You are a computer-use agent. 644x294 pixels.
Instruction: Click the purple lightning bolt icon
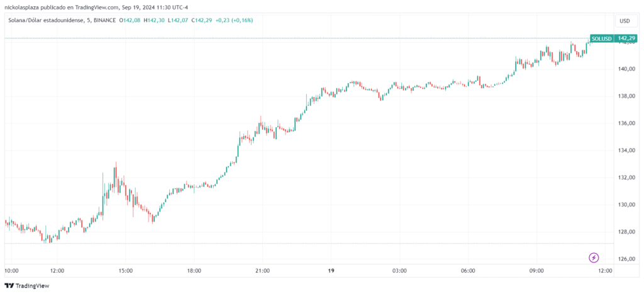[594, 257]
